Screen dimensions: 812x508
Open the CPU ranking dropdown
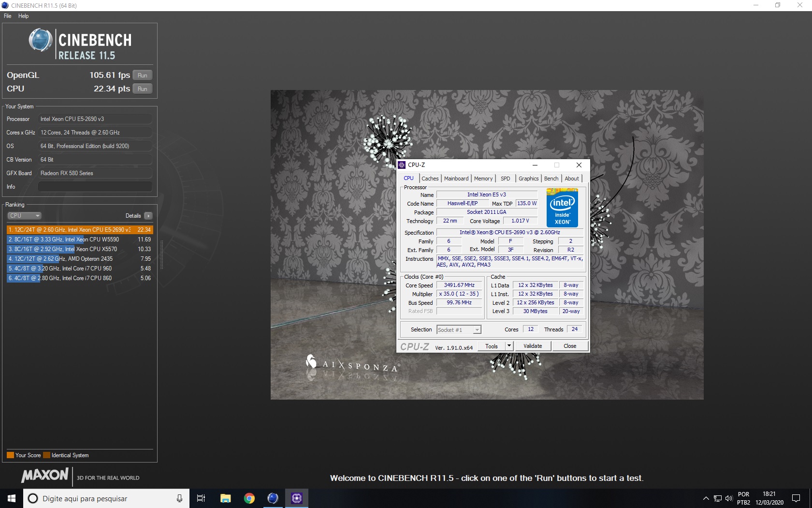24,216
